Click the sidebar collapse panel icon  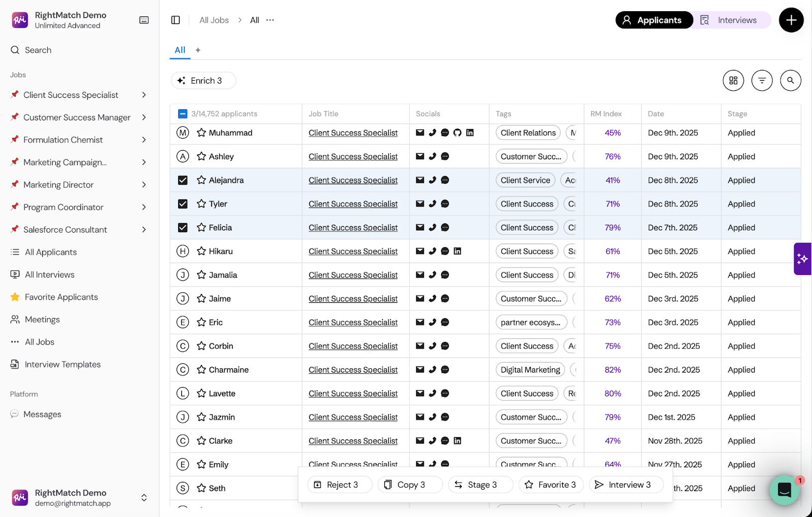pyautogui.click(x=176, y=20)
